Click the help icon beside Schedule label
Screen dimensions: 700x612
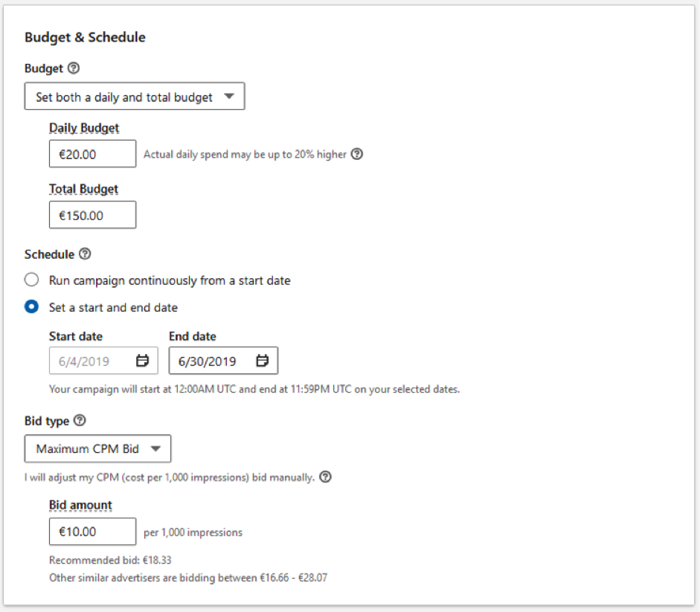[85, 254]
